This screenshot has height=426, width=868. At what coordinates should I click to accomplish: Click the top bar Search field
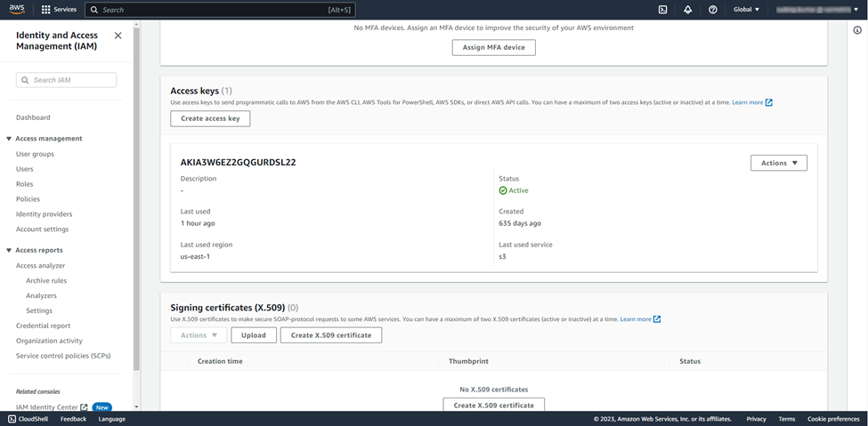tap(220, 10)
